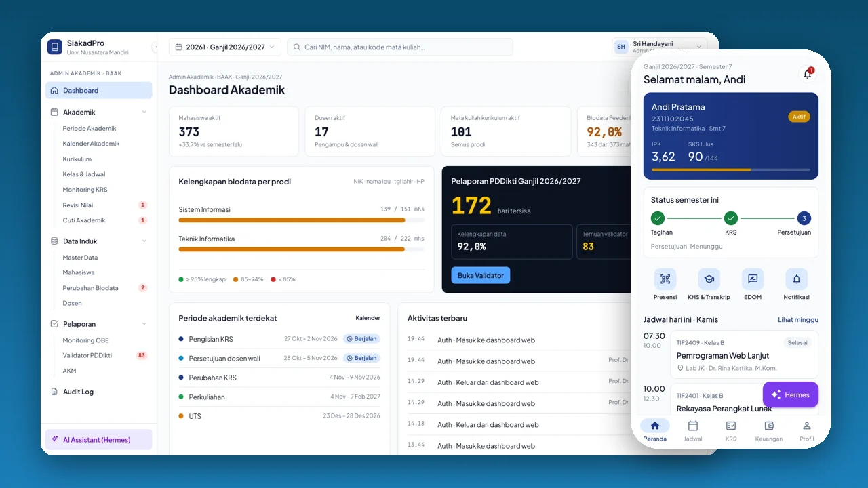This screenshot has width=868, height=488.
Task: Click the Aktif badge on Andi Pratama's card
Action: pos(800,117)
